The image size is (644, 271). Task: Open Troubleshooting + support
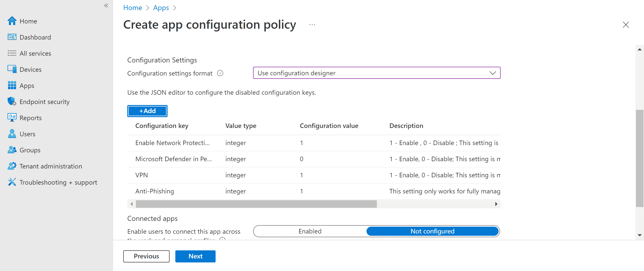[58, 182]
